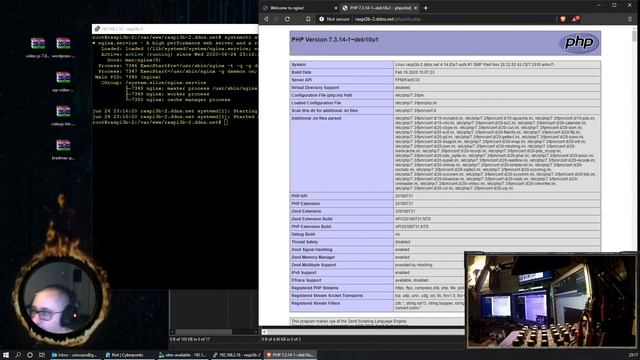Switch to the Riot | Cyberpunks taskbar button
Screen dimensions: 640x360
128,355
